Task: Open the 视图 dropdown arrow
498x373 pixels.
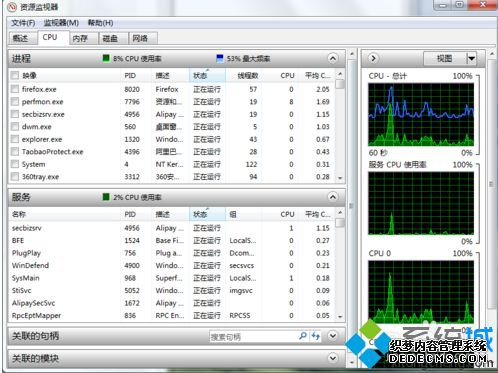Action: click(x=471, y=59)
